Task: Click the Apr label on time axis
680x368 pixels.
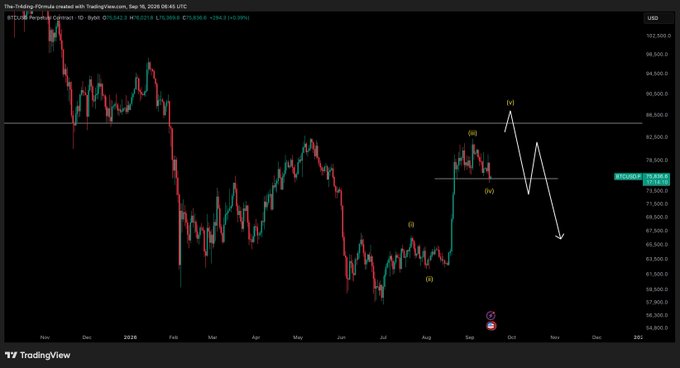Action: (255, 337)
